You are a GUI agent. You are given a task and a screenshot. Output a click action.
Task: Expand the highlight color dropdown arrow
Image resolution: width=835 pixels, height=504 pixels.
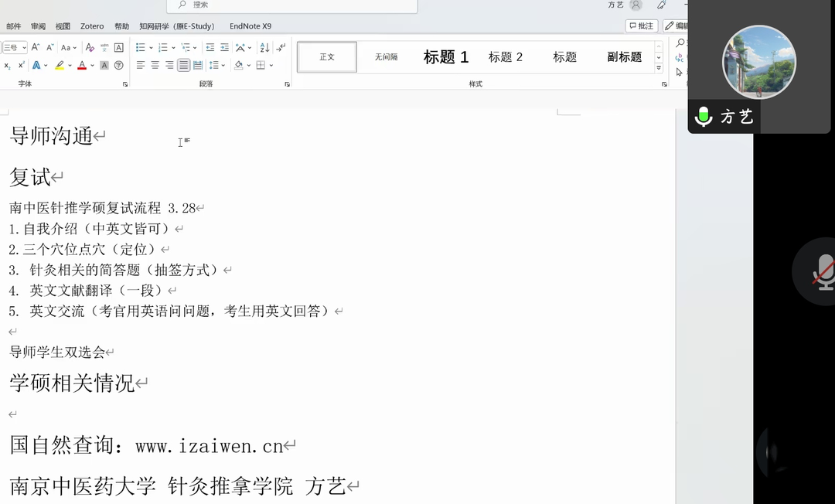point(70,66)
